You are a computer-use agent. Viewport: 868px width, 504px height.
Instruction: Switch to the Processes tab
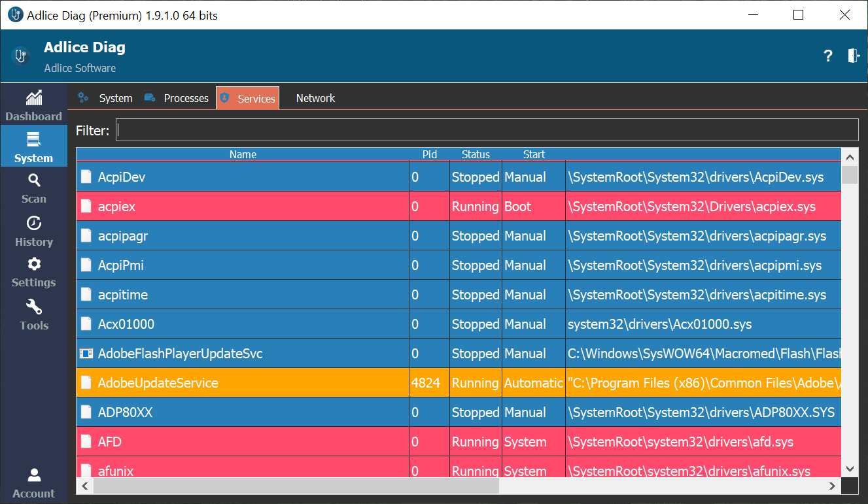coord(186,98)
